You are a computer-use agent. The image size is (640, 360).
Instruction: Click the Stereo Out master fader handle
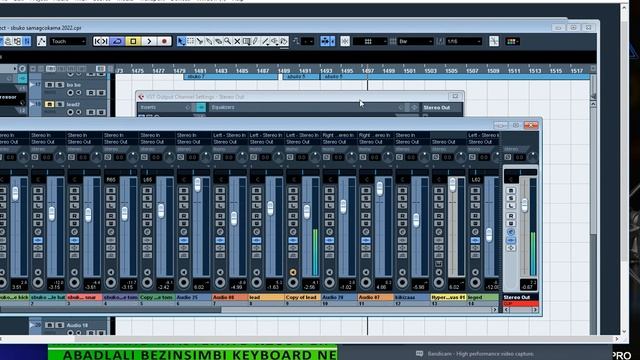coord(524,205)
